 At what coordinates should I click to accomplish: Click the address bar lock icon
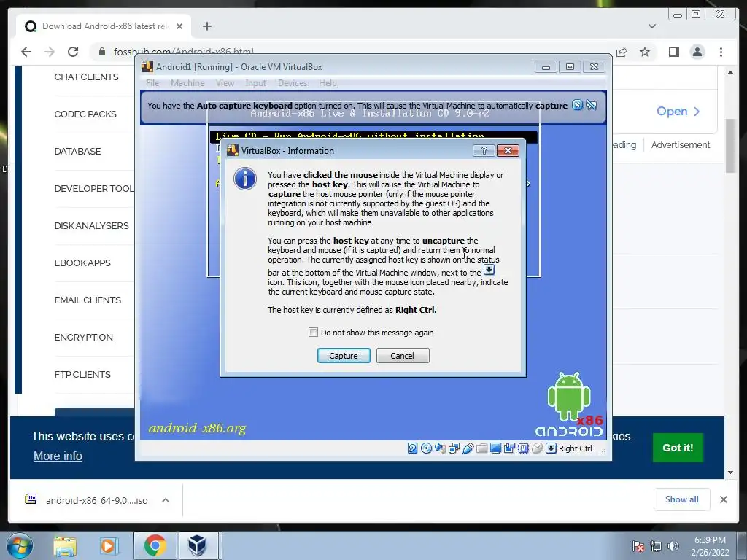click(x=101, y=52)
